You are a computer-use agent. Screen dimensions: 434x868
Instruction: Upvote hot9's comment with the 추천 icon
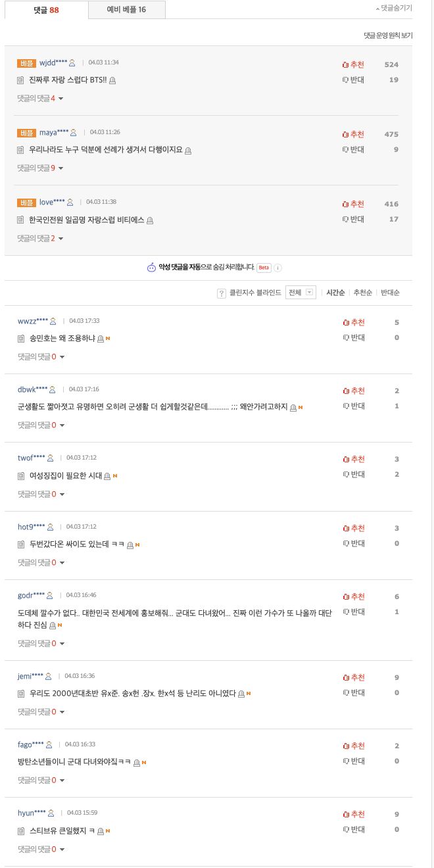tap(346, 528)
